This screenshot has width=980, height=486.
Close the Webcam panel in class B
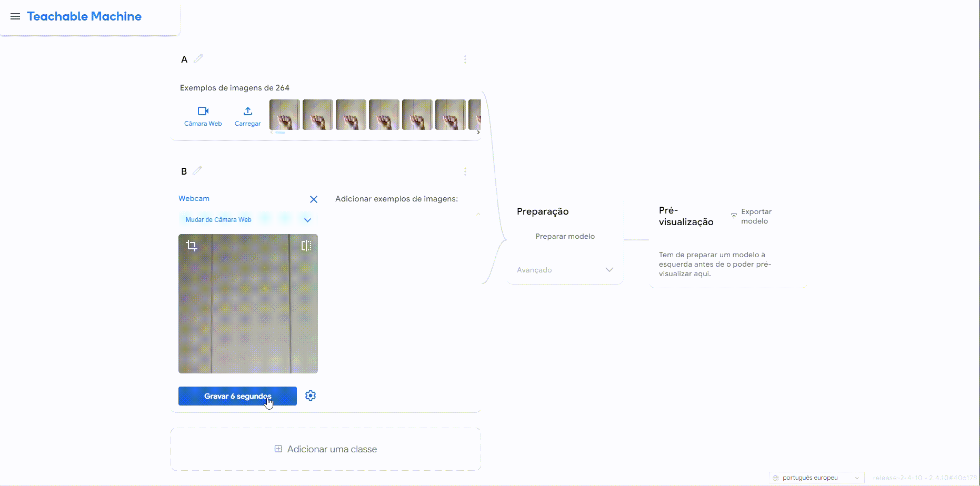314,199
